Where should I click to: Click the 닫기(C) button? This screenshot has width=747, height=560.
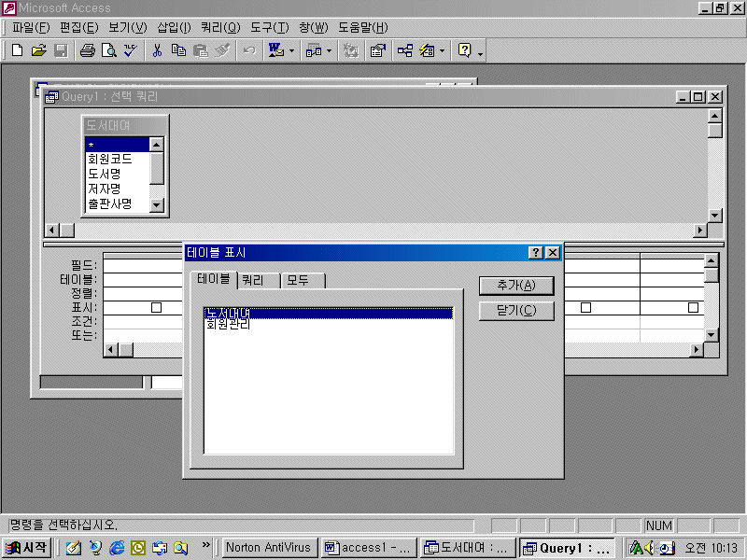click(516, 311)
